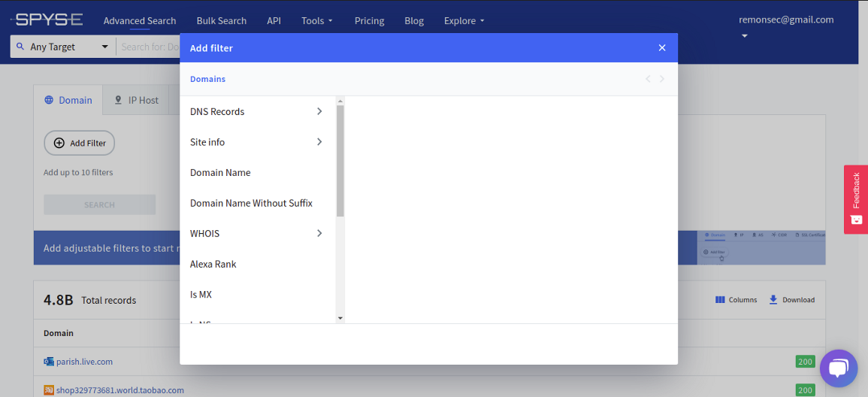Expand the Site info filter category
Image resolution: width=868 pixels, height=397 pixels.
pos(258,142)
